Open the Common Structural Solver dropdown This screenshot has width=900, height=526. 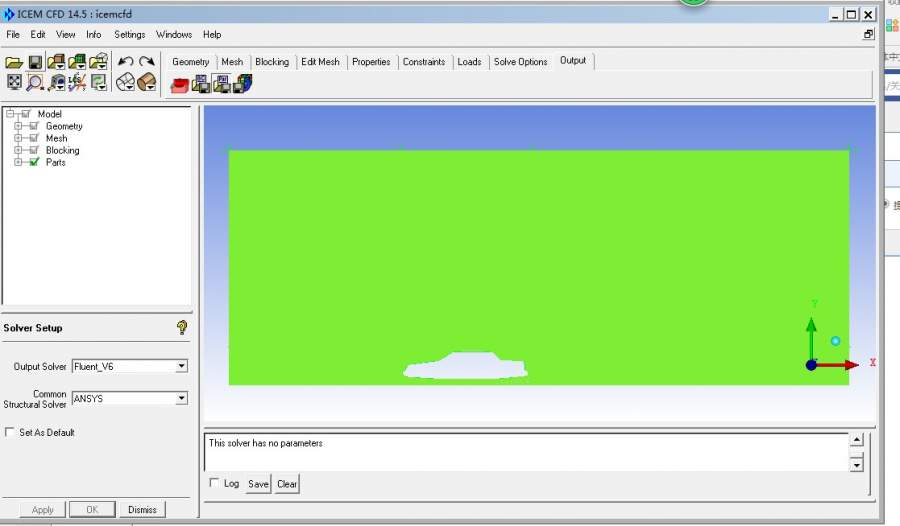click(181, 398)
